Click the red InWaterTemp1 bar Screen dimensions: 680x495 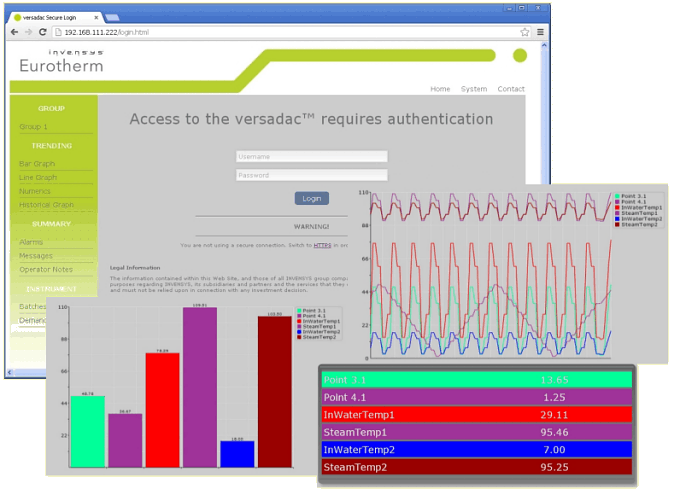click(163, 410)
